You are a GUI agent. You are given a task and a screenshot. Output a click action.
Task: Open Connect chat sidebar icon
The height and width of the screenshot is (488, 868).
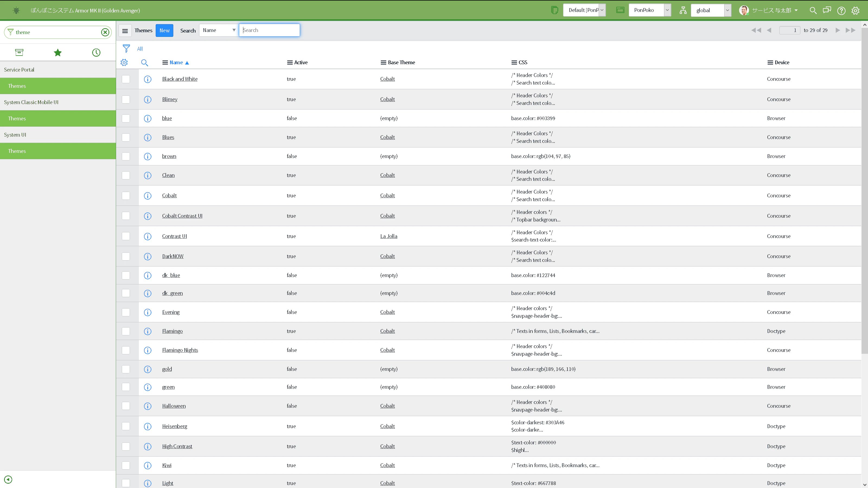827,10
